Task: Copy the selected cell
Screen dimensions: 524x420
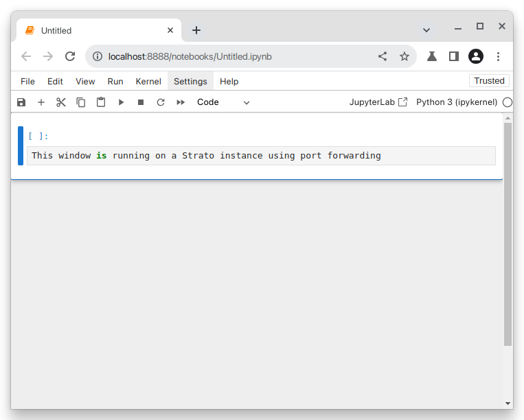Action: click(81, 102)
